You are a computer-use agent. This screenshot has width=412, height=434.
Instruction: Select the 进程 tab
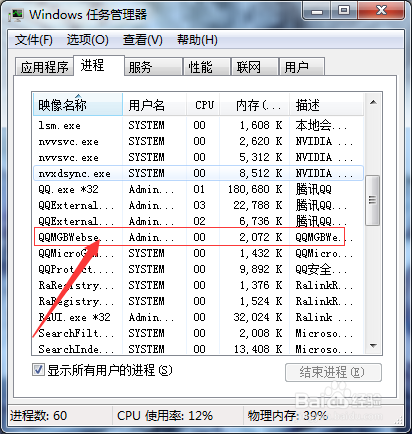coord(99,65)
